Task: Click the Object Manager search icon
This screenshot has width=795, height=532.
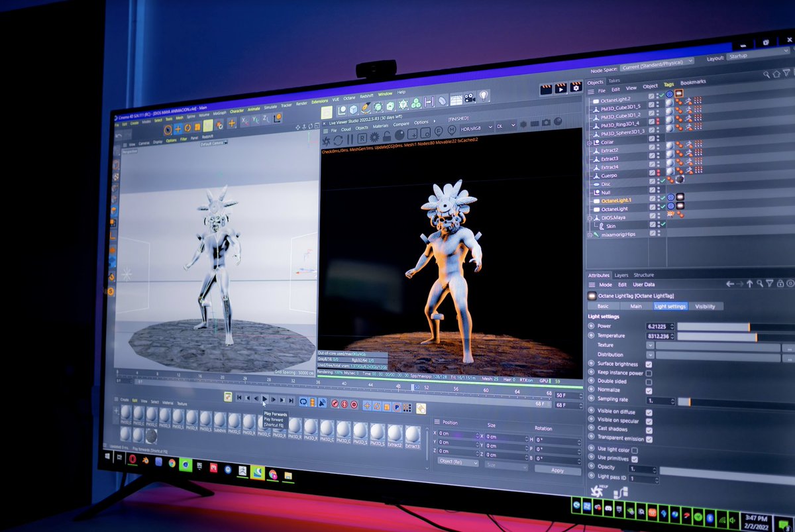Action: point(767,74)
